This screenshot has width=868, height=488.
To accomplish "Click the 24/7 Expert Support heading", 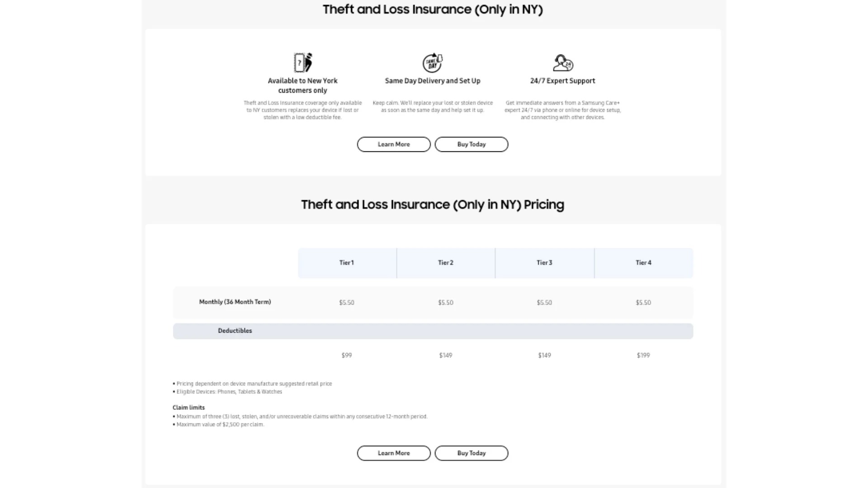I will [563, 81].
